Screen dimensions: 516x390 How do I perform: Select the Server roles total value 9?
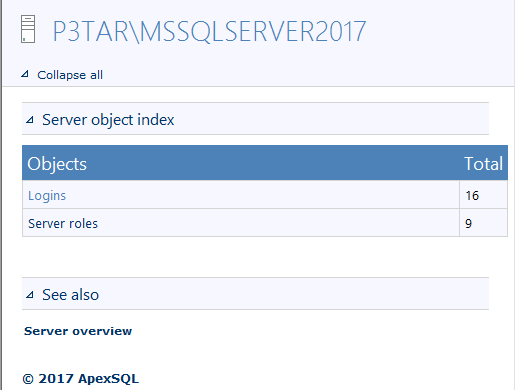point(468,224)
